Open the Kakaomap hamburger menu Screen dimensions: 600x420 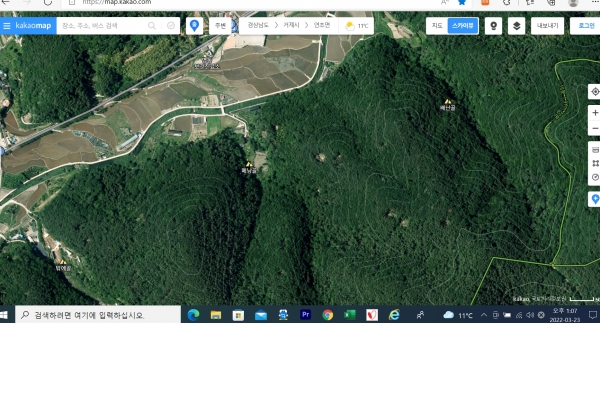7,26
